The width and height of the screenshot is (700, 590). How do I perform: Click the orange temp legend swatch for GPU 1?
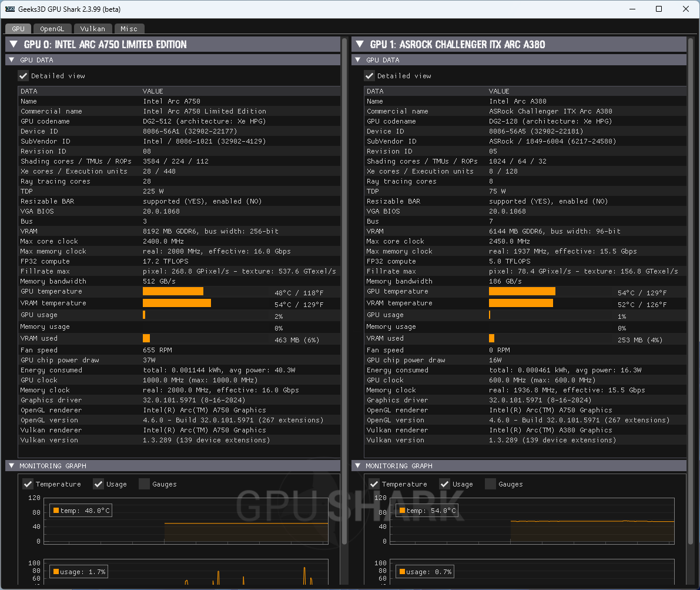pos(402,511)
